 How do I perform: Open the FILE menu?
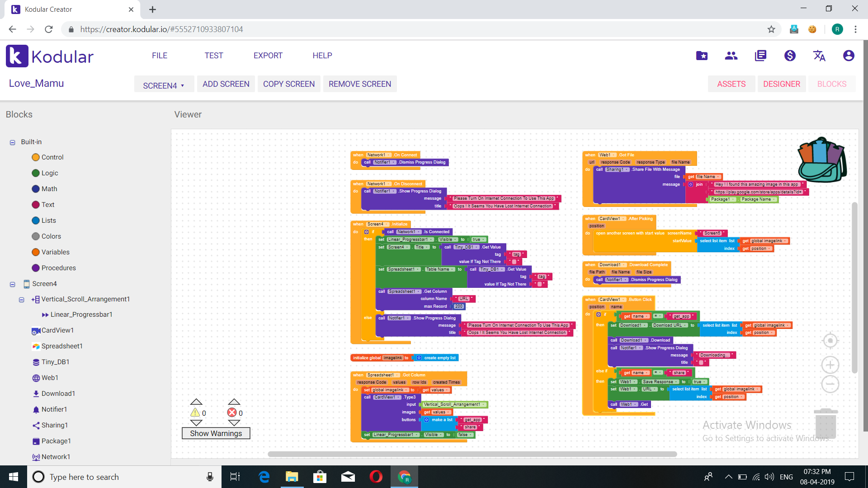(160, 56)
